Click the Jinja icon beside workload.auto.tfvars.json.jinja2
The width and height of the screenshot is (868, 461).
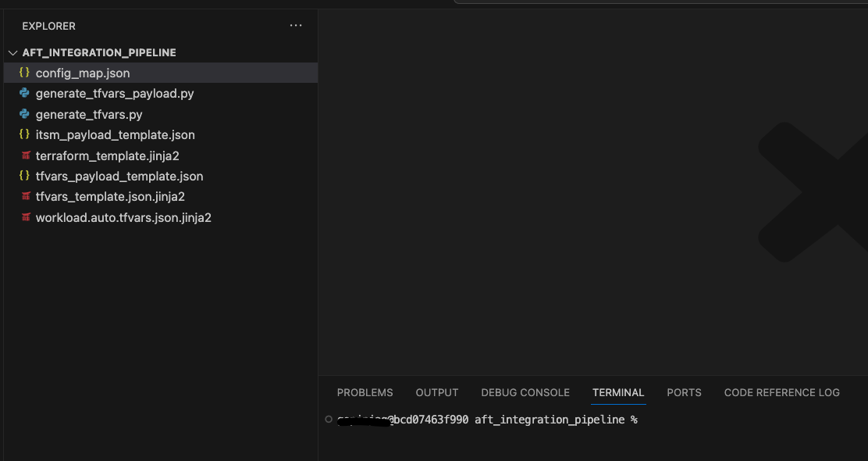[x=26, y=217]
